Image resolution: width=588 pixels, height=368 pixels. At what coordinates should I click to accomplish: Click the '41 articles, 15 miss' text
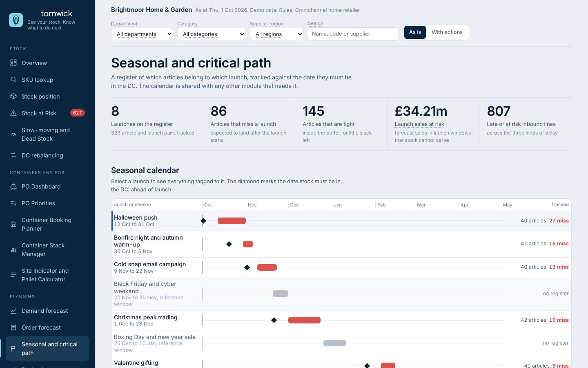545,244
